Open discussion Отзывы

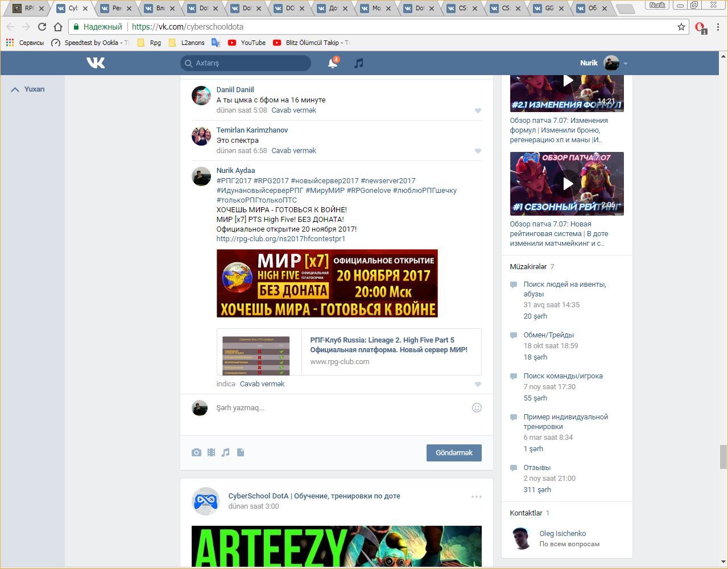[x=537, y=468]
